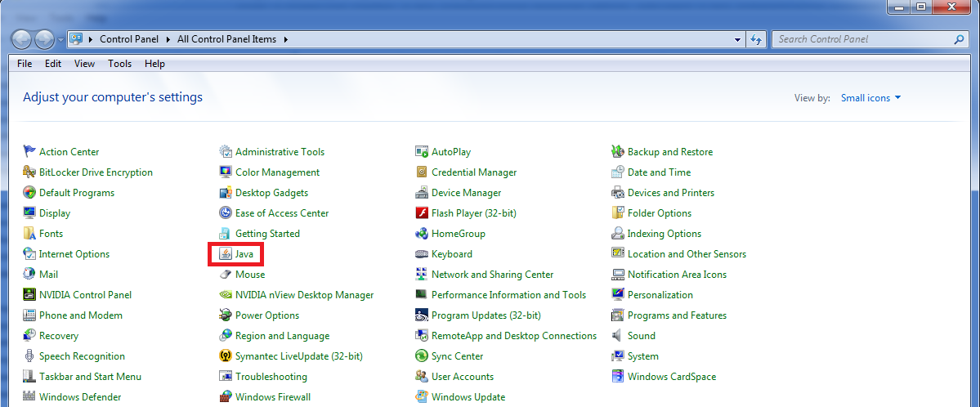980x407 pixels.
Task: Open the Windows Defender link
Action: pyautogui.click(x=80, y=397)
